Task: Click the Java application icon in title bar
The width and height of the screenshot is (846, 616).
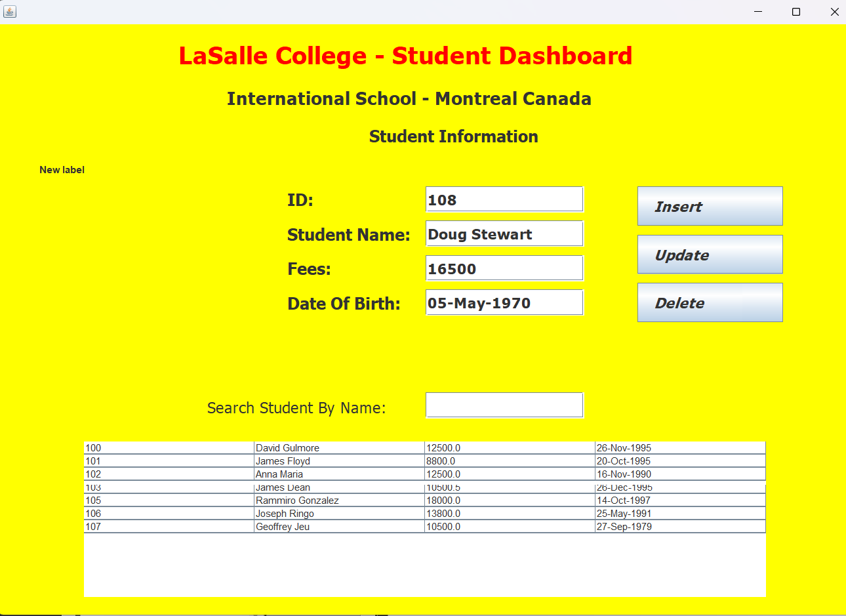Action: point(10,11)
